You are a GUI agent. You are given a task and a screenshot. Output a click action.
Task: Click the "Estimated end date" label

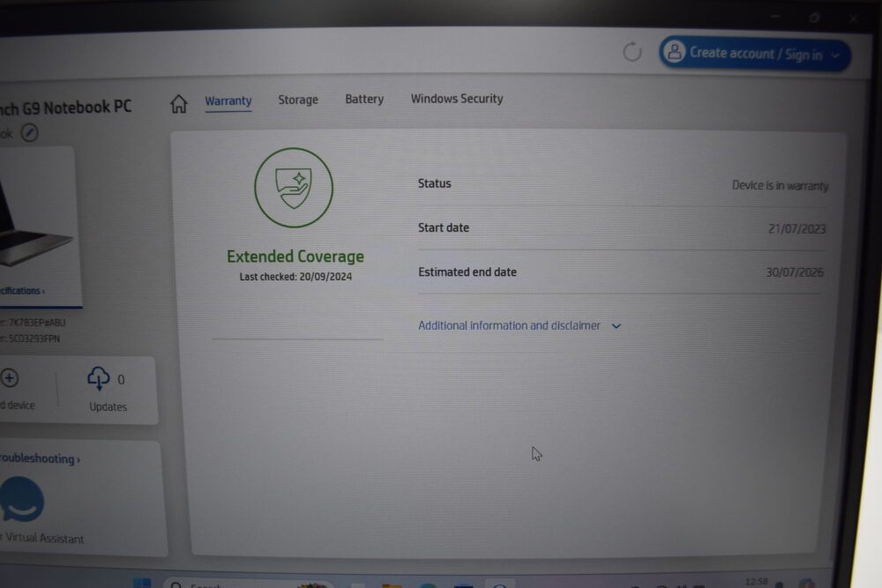[x=467, y=272]
